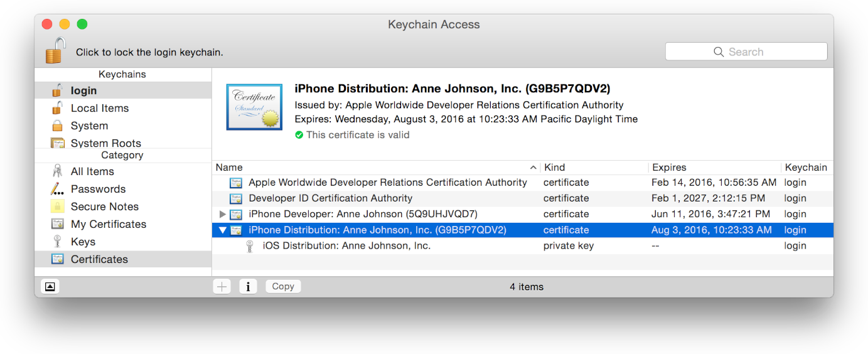Click the My Certificates icon

tap(57, 224)
